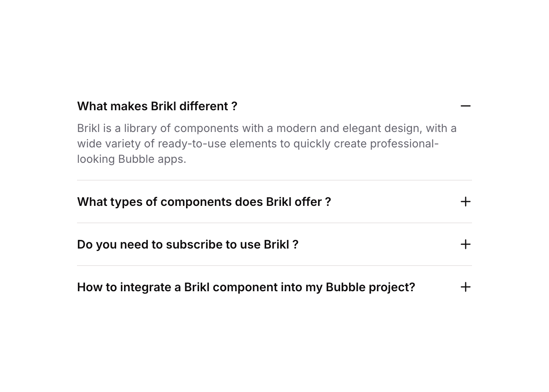This screenshot has width=549, height=392.
Task: Collapse the 'What makes Brikl different ?' section
Action: click(157, 106)
